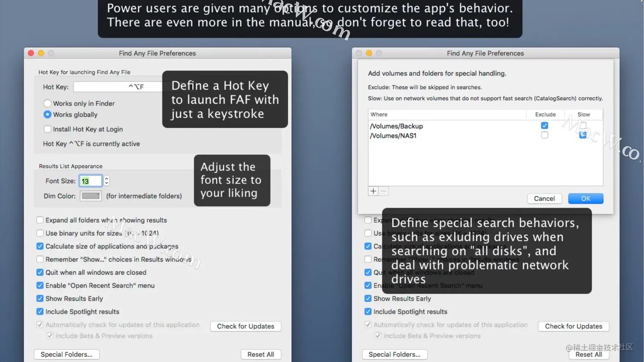Toggle Exclude checkbox for /Volumes/NAS1

[x=544, y=135]
